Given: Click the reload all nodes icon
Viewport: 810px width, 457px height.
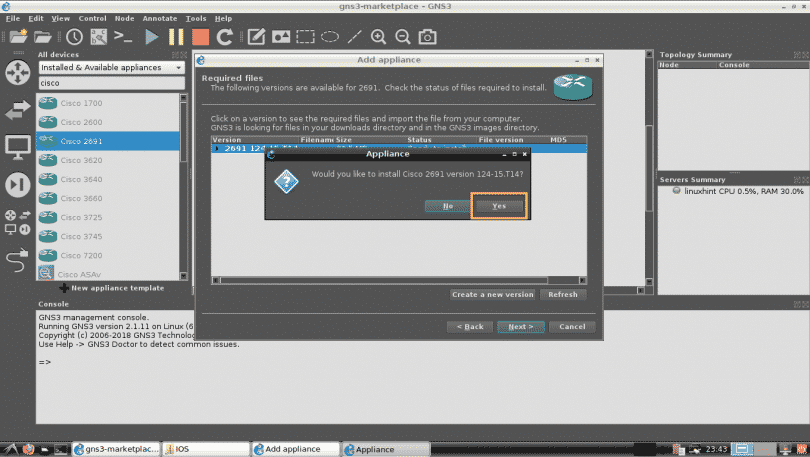Looking at the screenshot, I should (224, 37).
